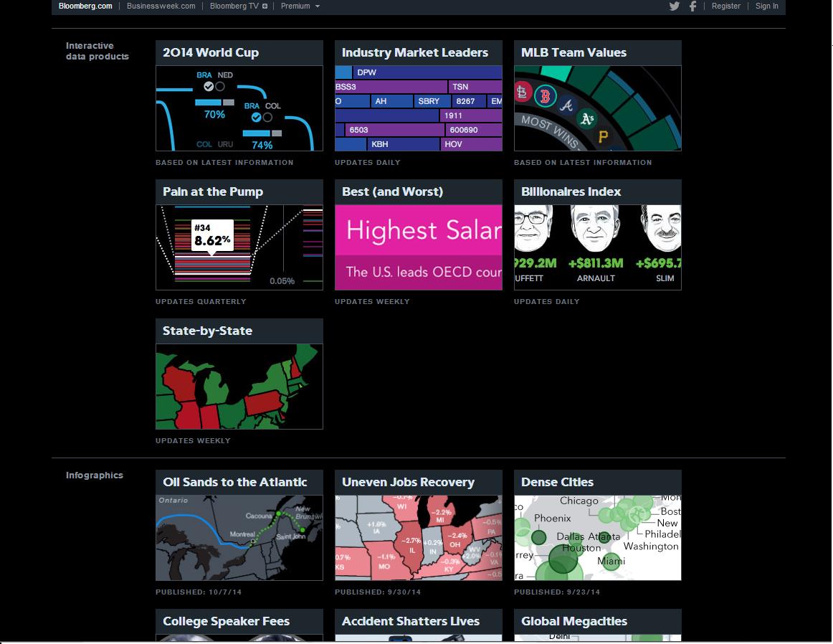The image size is (833, 644).
Task: Expand the Premium dropdown arrow
Action: pos(317,6)
